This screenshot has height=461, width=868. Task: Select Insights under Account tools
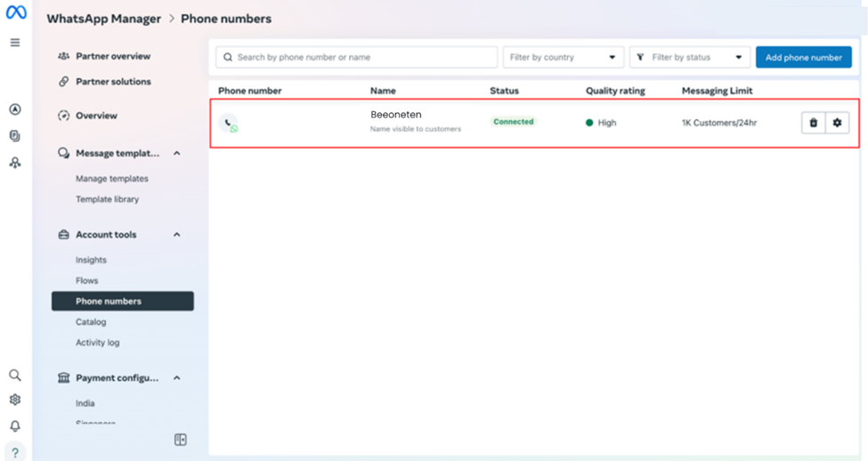[91, 260]
